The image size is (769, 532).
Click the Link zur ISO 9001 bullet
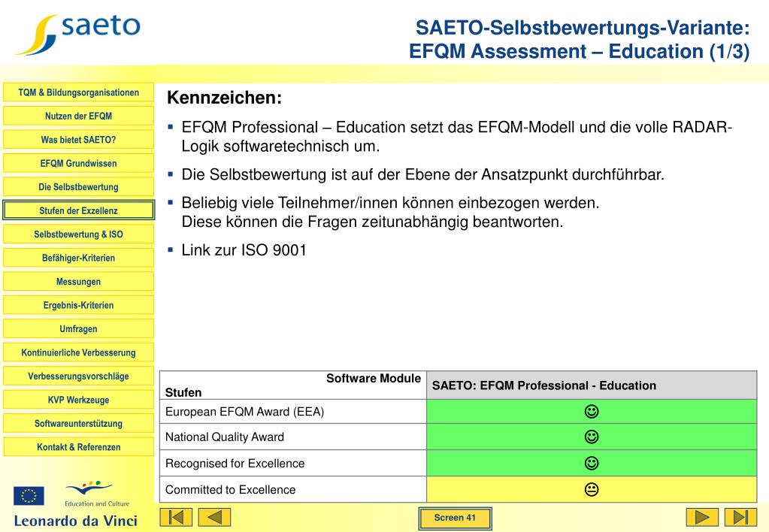244,250
